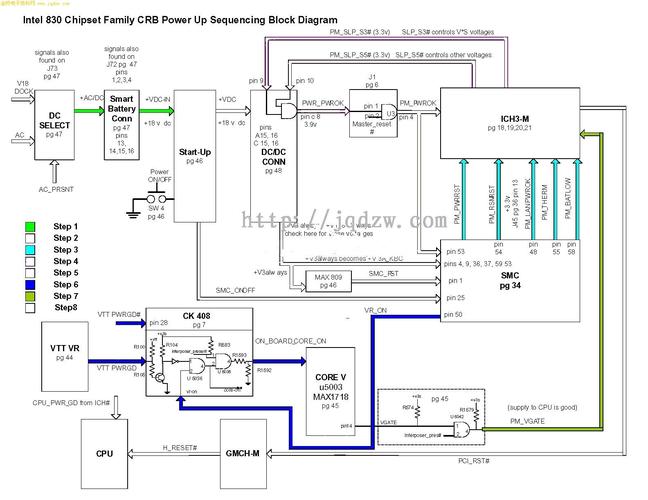Click the R1592 resistor symbol

tap(248, 371)
